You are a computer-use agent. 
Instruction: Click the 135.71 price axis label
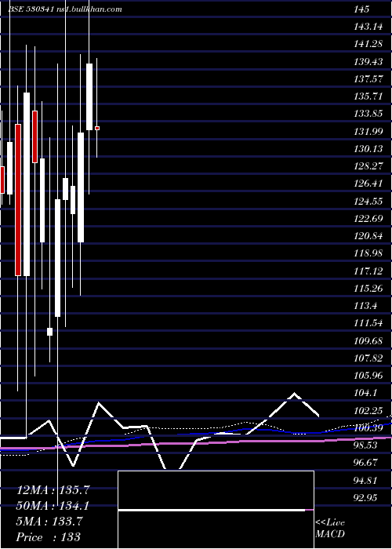[368, 96]
